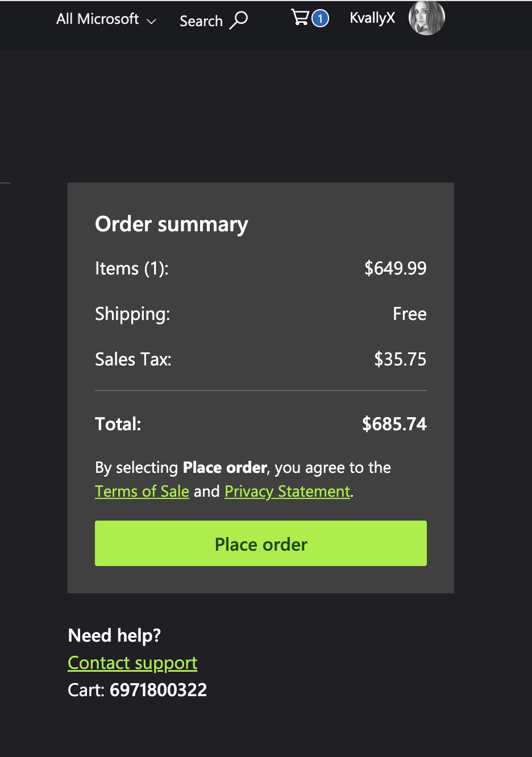Click the magnifying glass search icon
Image resolution: width=532 pixels, height=757 pixels.
pos(239,20)
